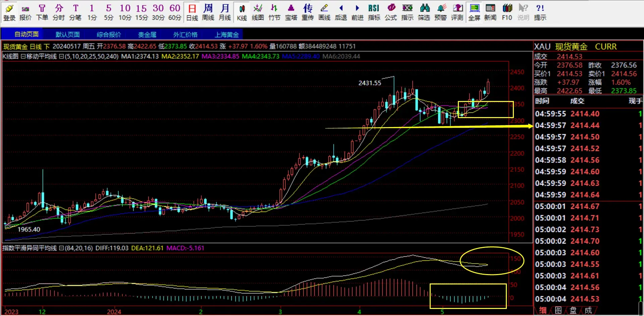Click the 说明 help pointer icon
Image resolution: width=644 pixels, height=316 pixels.
tap(523, 12)
